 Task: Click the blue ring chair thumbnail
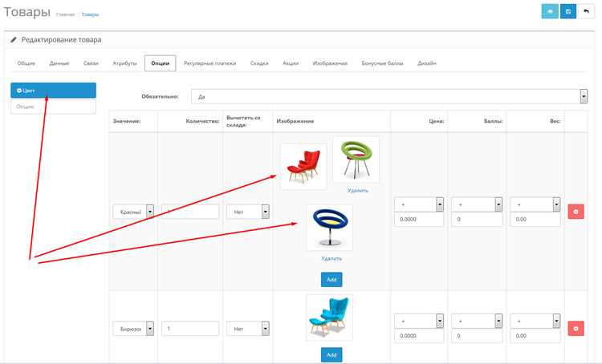tap(330, 228)
